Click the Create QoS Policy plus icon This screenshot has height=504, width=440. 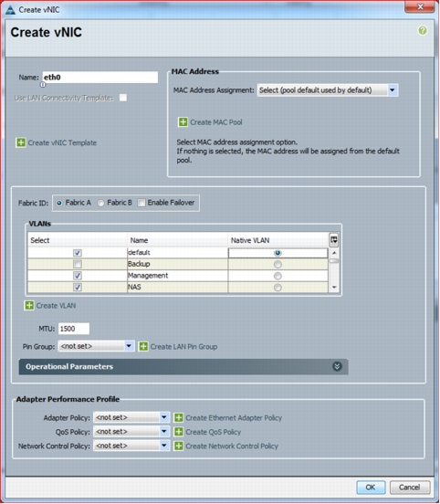point(178,432)
